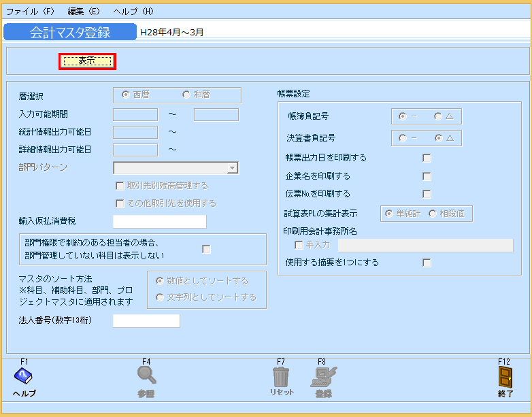
Task: Check 使用する摘要を1つにする checkbox
Action: pyautogui.click(x=427, y=263)
